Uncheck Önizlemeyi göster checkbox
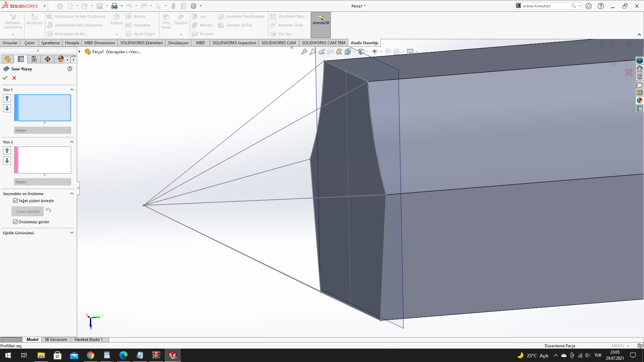644x362 pixels. coord(15,222)
